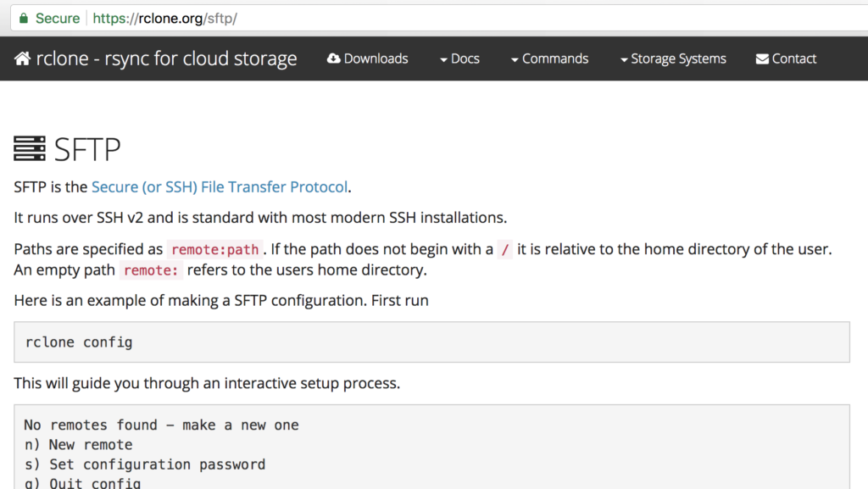Click the caret arrow beside Commands
The image size is (868, 489).
(513, 59)
